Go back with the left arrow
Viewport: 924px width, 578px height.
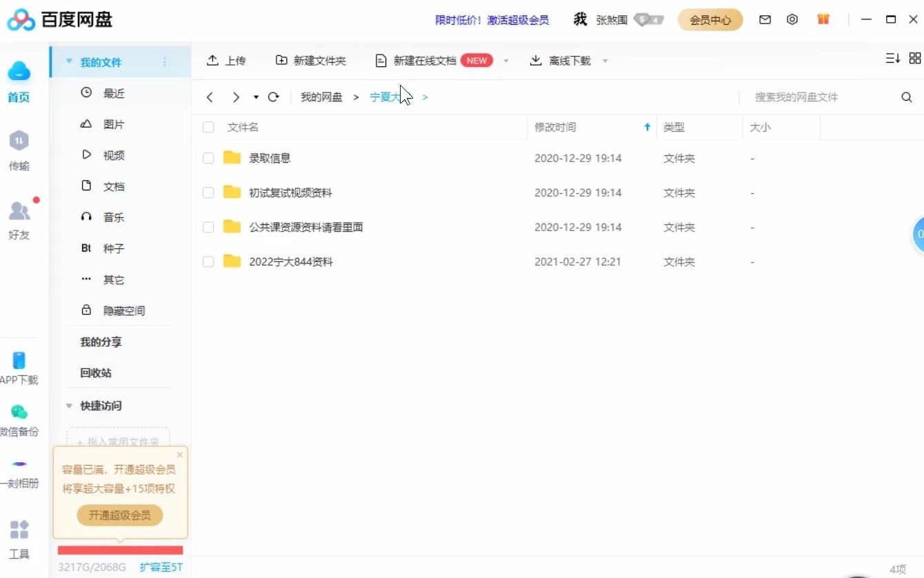click(210, 97)
